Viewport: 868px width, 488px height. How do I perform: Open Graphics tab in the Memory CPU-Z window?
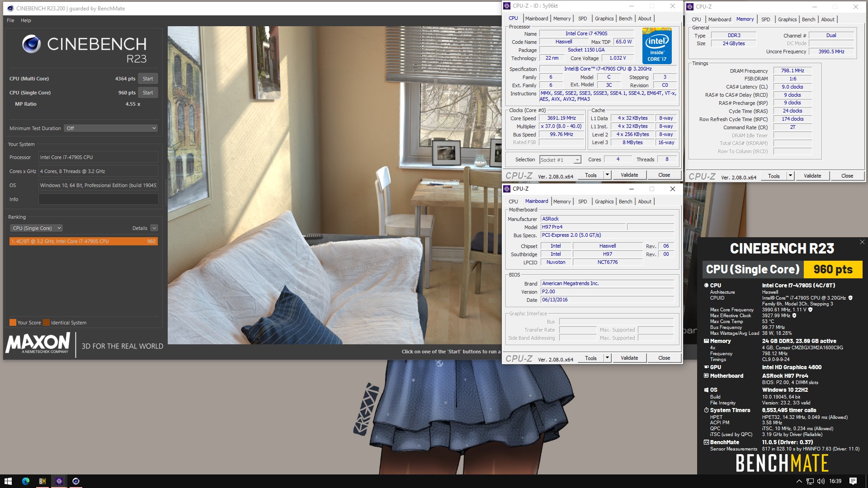787,19
